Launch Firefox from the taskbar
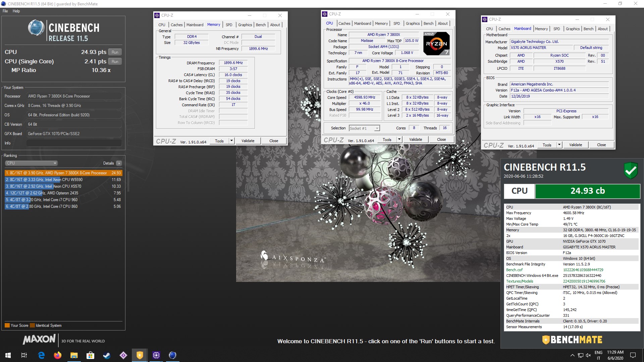Image resolution: width=644 pixels, height=362 pixels. point(58,355)
